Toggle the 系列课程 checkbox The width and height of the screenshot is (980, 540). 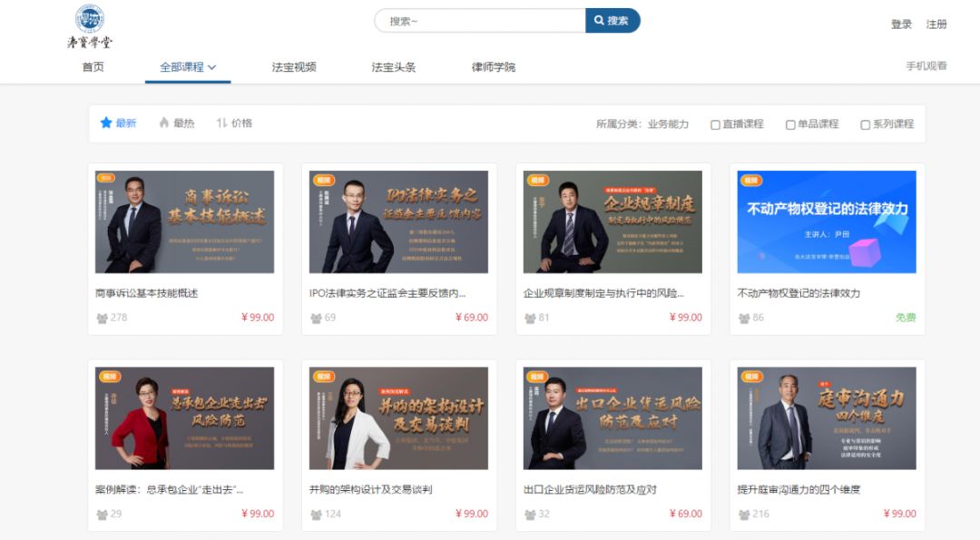coord(865,124)
